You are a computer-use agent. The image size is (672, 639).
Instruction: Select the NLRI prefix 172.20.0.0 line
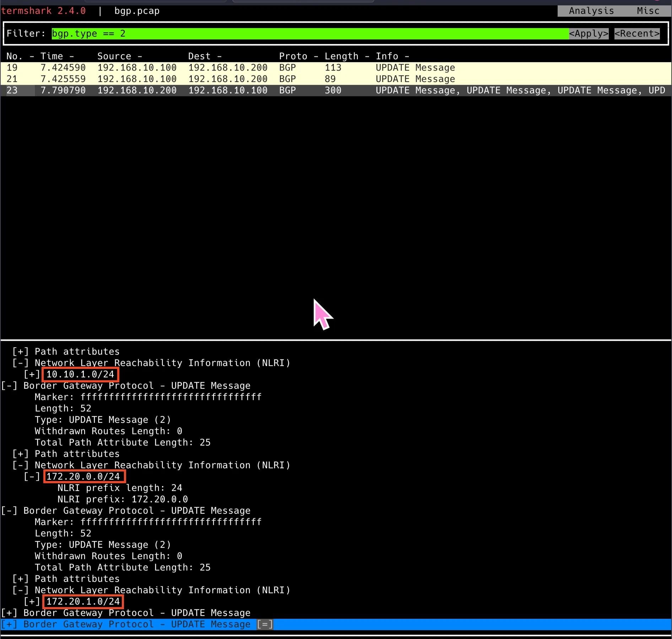coord(123,499)
